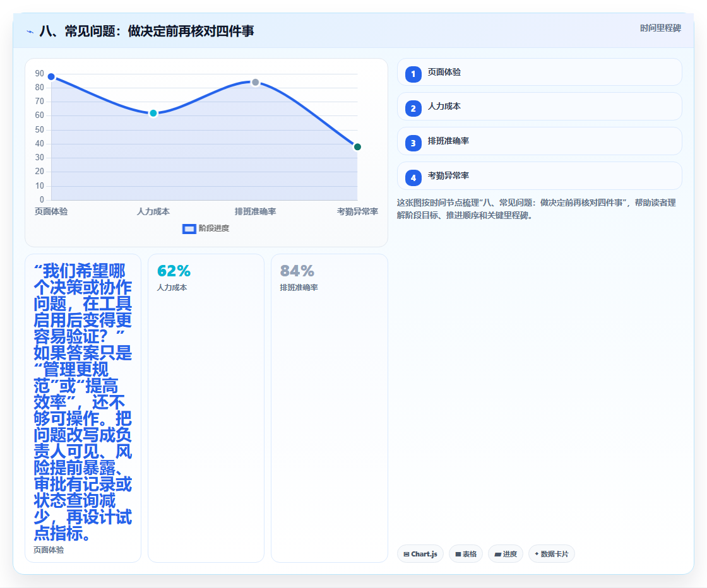707x588 pixels.
Task: Click the section title 八、常见问题
Action: click(x=146, y=31)
